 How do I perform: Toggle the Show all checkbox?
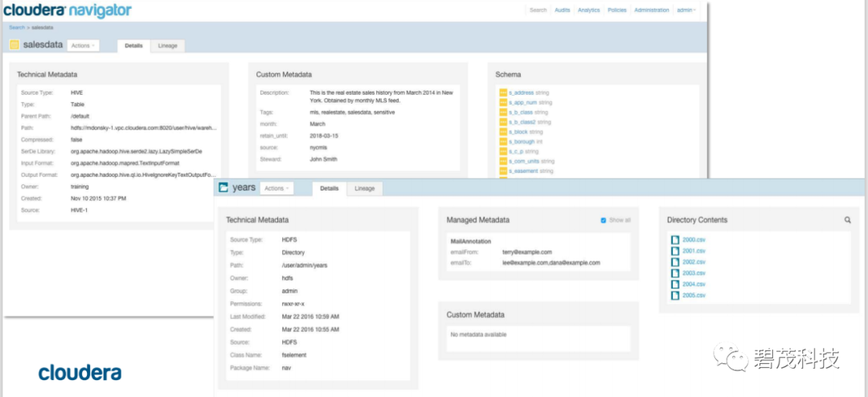click(x=604, y=220)
